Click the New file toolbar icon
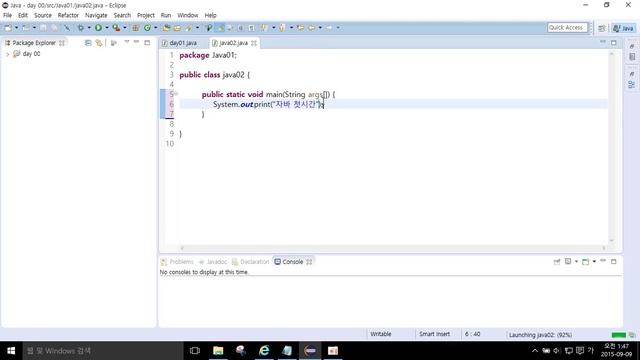The width and height of the screenshot is (640, 360). (8, 28)
